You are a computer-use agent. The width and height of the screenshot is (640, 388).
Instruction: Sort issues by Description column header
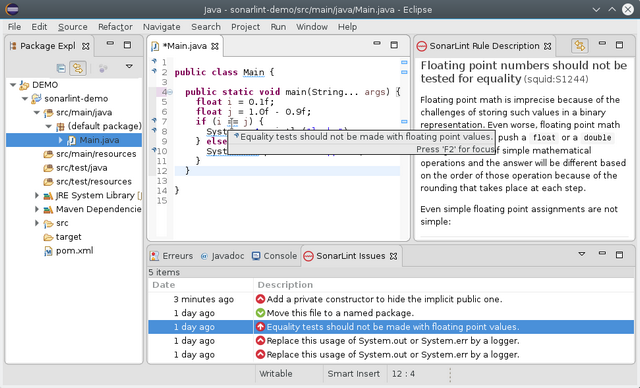pyautogui.click(x=443, y=285)
